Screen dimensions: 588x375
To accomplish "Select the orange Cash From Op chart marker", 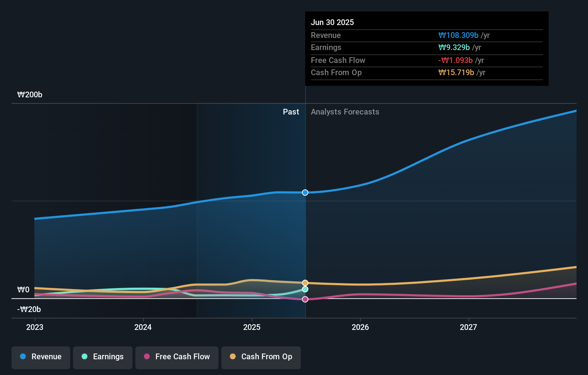I will (305, 282).
